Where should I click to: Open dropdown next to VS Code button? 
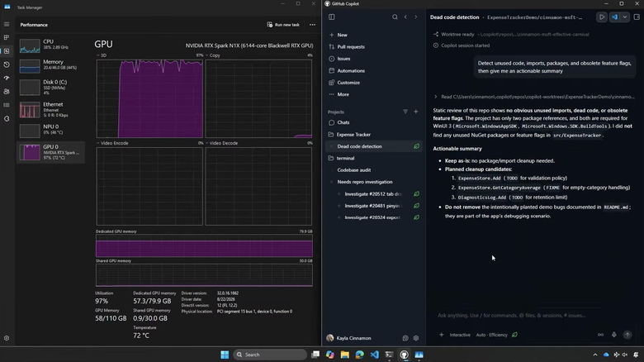pyautogui.click(x=625, y=17)
